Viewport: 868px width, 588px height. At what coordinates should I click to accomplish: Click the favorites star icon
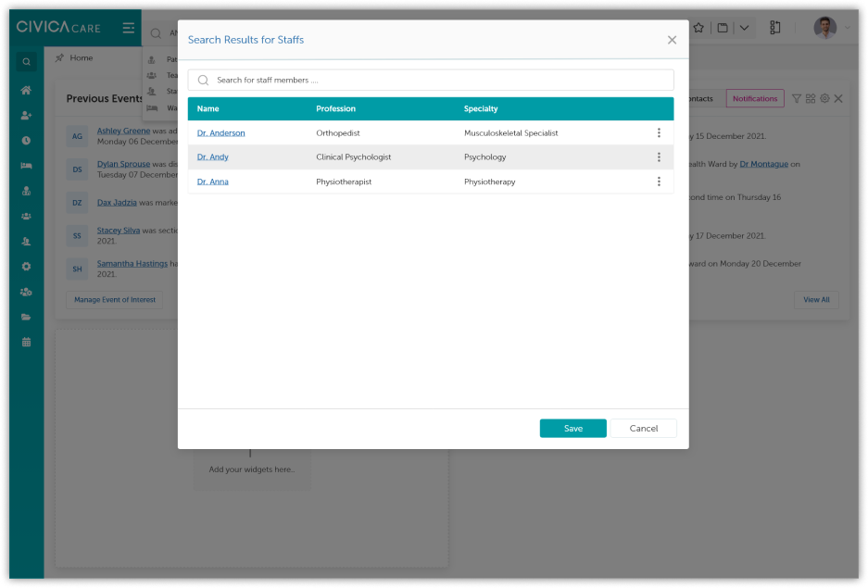point(698,28)
